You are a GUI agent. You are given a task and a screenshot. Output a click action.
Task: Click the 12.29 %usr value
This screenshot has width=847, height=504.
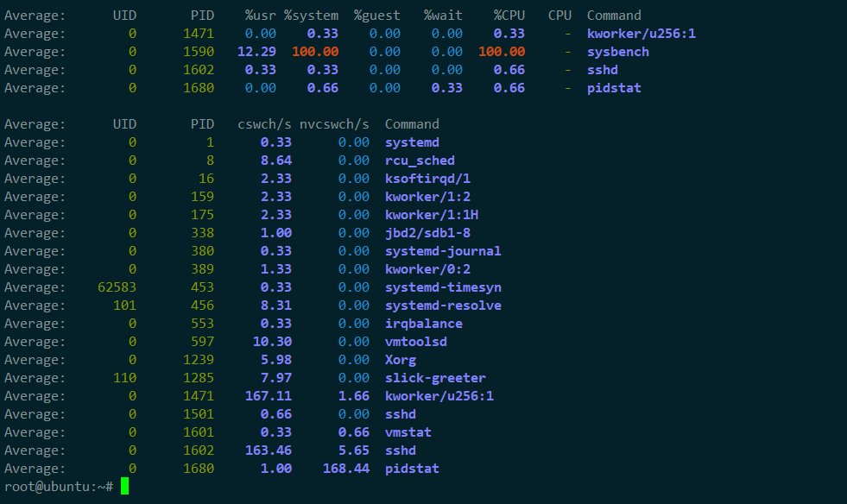pyautogui.click(x=257, y=52)
